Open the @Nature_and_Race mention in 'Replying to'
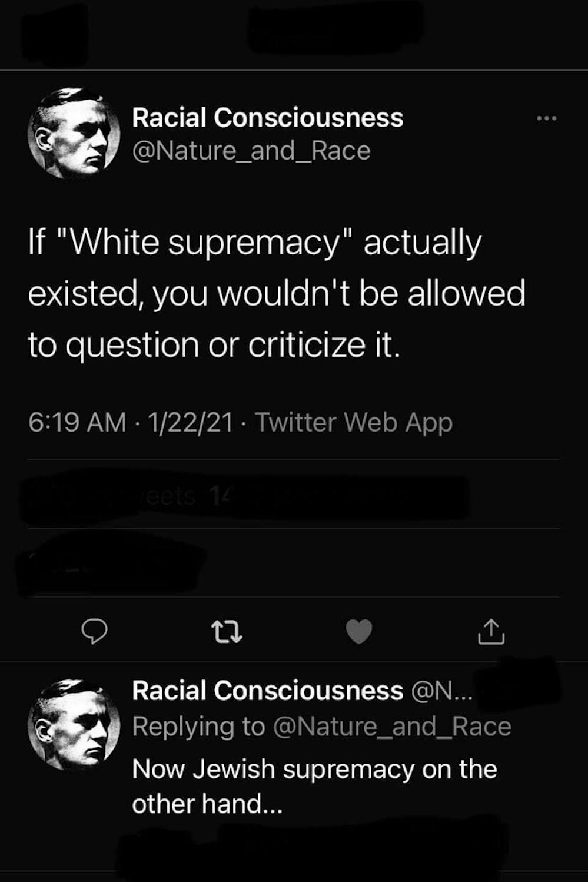 [x=392, y=726]
